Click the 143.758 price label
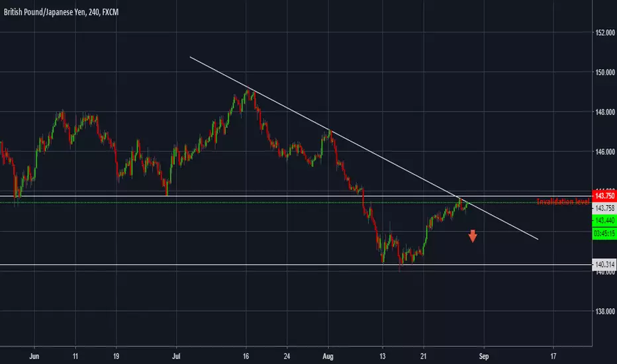The height and width of the screenshot is (364, 617). pos(604,208)
